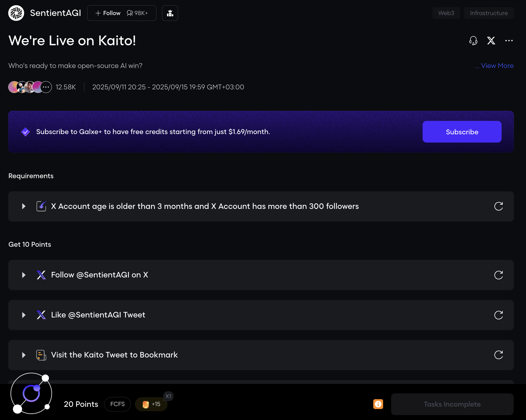Select the Web3 tag
The height and width of the screenshot is (420, 526).
pyautogui.click(x=446, y=13)
